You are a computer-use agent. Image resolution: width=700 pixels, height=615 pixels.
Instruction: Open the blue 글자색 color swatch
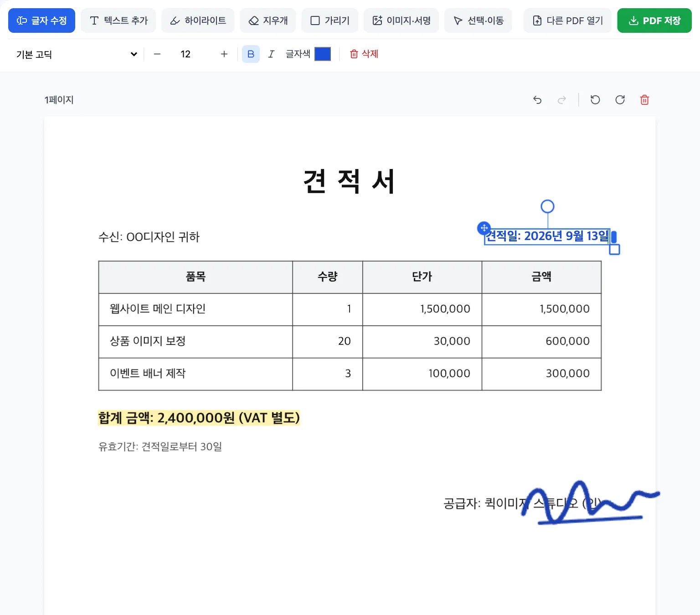coord(323,54)
